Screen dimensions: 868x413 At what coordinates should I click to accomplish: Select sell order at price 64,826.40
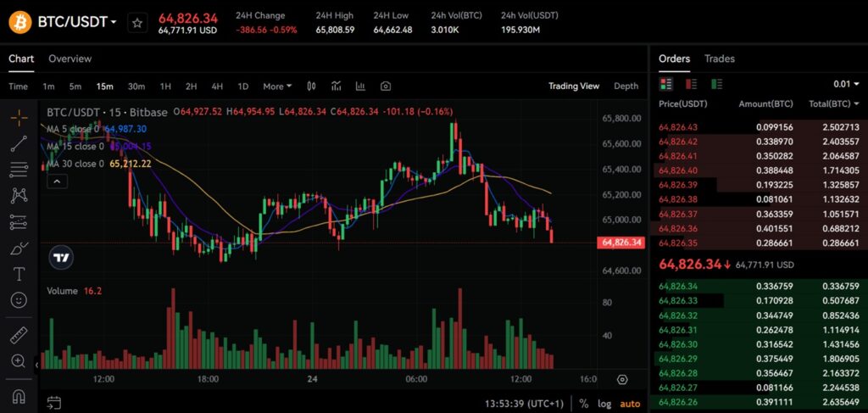(x=759, y=170)
